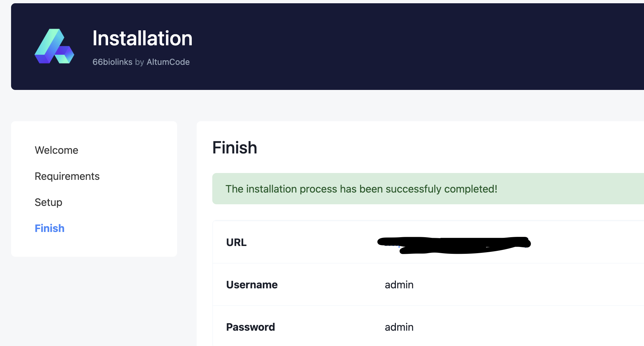The image size is (644, 346).
Task: Open the blacked-out URL link
Action: (454, 243)
